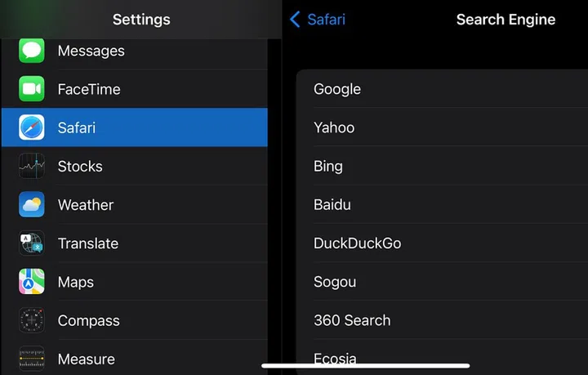588x375 pixels.
Task: Tap the Stocks chart icon
Action: (x=32, y=166)
